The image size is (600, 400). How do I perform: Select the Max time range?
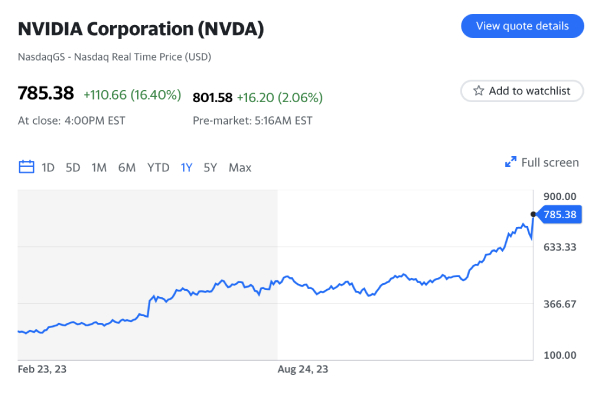(x=240, y=167)
